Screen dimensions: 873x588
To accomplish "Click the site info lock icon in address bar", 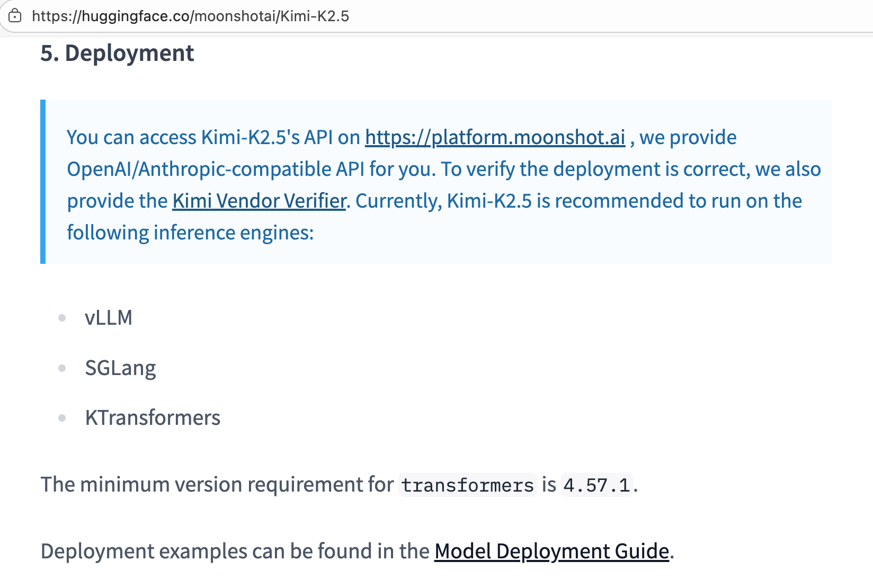I will point(15,16).
